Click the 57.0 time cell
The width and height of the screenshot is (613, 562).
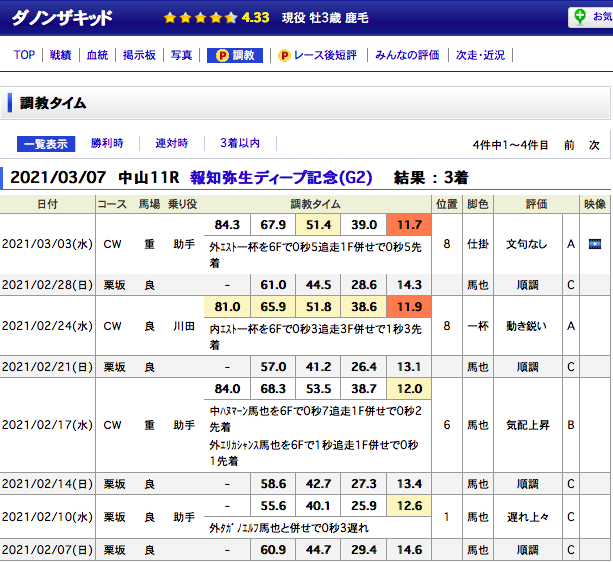point(273,367)
